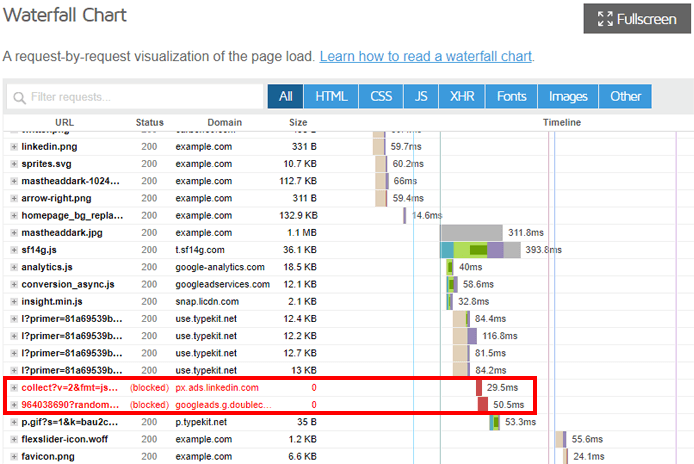The width and height of the screenshot is (694, 464).
Task: Click the red bar for 29.5ms blocked request
Action: (479, 388)
